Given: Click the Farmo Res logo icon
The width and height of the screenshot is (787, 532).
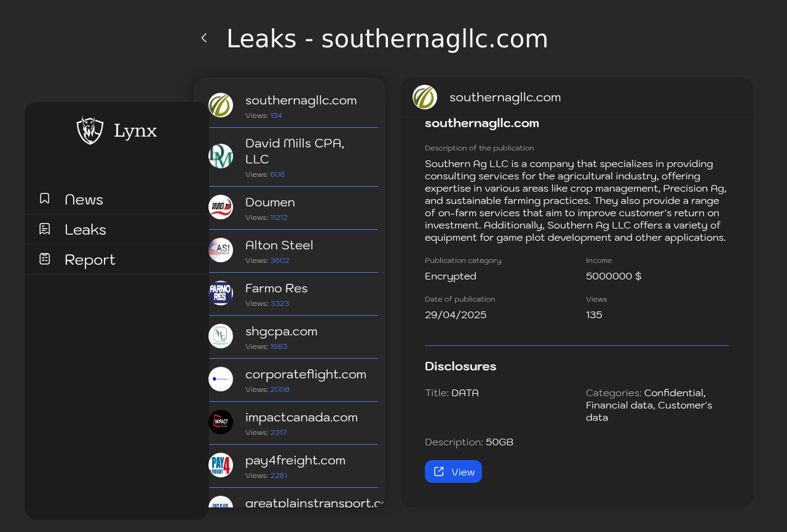Looking at the screenshot, I should (x=221, y=293).
